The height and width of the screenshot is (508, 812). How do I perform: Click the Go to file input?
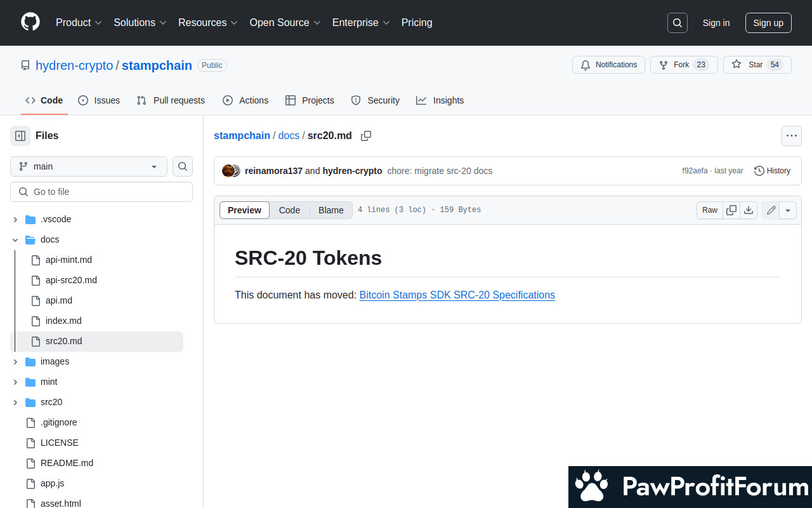tap(101, 192)
